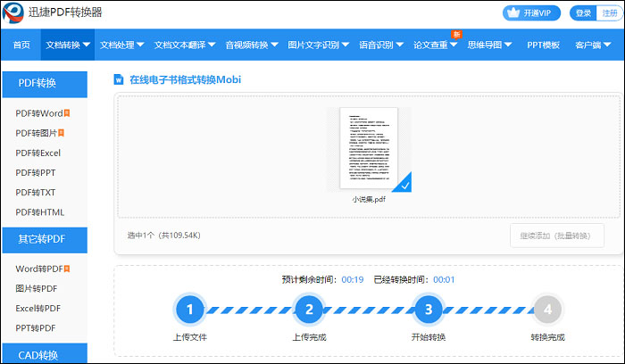Click the 开通VIP button
The height and width of the screenshot is (364, 625).
pos(531,13)
